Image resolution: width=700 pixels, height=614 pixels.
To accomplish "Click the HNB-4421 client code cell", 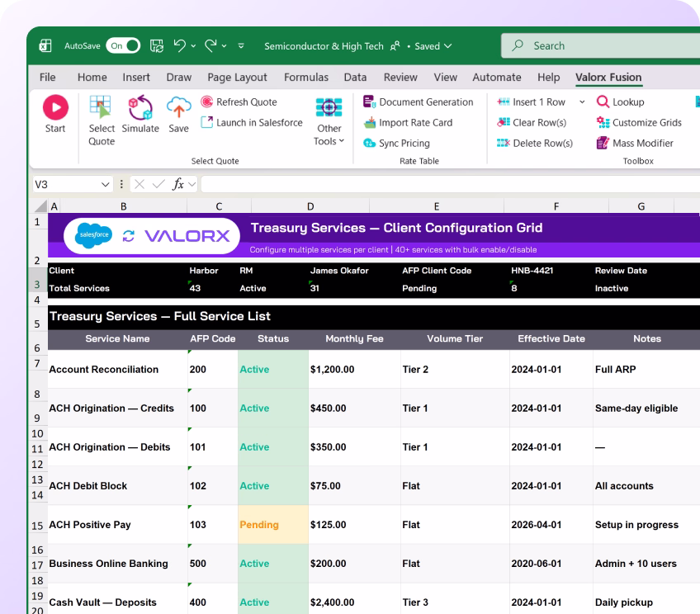I will pyautogui.click(x=532, y=271).
